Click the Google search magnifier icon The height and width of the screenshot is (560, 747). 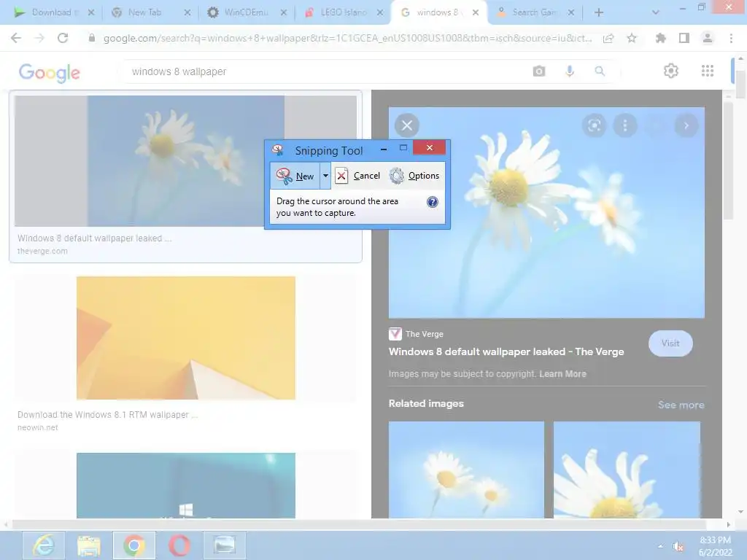600,71
